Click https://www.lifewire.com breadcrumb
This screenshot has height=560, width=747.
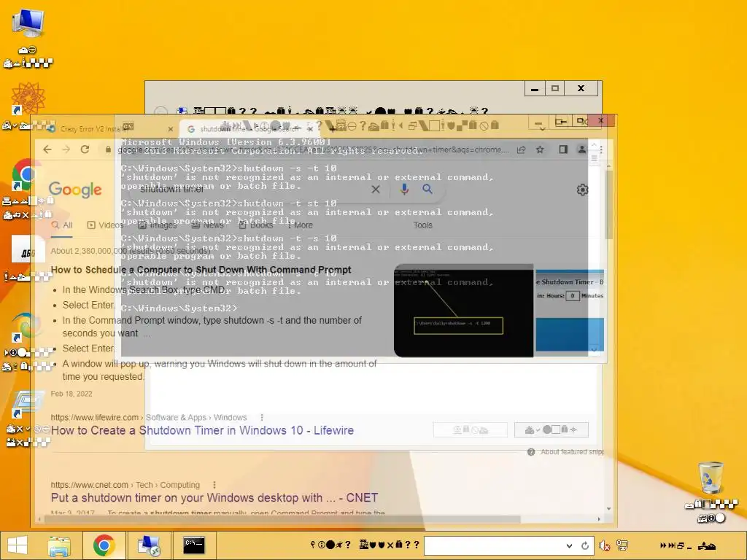[x=94, y=418]
